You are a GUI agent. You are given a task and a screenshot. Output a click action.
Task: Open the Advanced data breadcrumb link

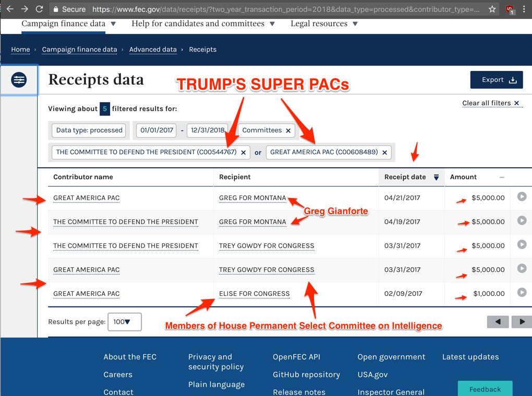pos(153,49)
